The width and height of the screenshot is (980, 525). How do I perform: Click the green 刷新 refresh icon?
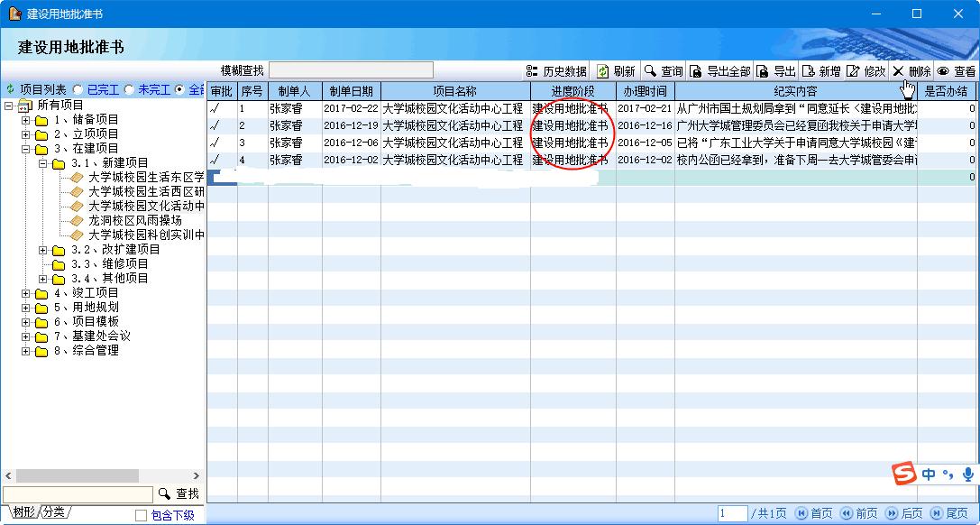(x=603, y=71)
